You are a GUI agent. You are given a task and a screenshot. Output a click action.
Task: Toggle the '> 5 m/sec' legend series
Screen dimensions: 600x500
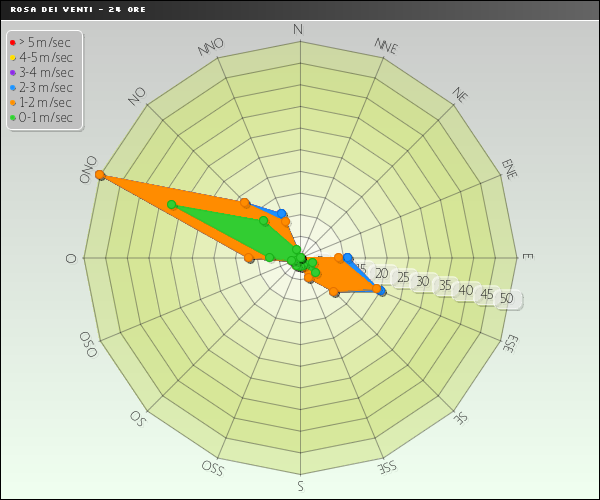pos(44,42)
